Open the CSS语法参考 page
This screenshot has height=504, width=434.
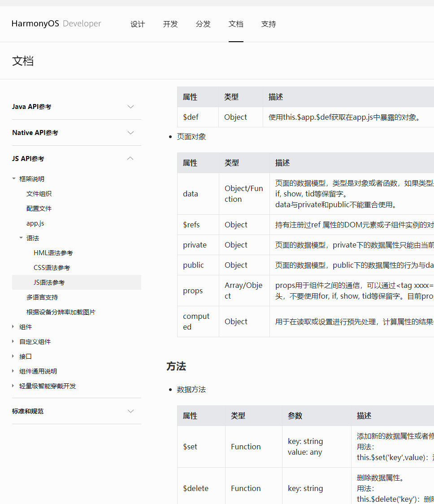point(52,268)
